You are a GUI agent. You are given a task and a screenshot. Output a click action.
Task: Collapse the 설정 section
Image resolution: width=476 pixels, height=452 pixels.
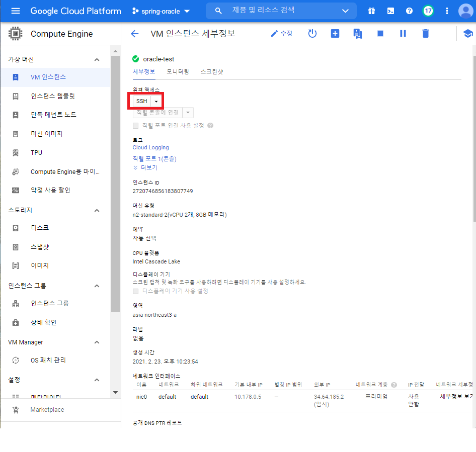point(97,380)
